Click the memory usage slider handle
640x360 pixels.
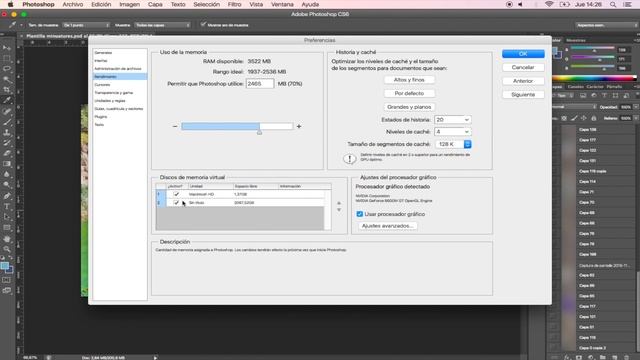pyautogui.click(x=259, y=132)
